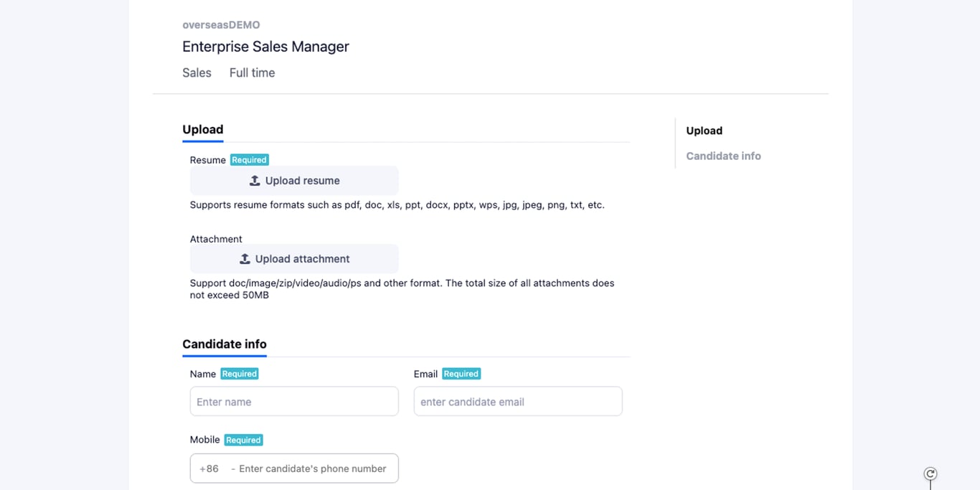This screenshot has height=490, width=980.
Task: Click the Required badge beside Resume
Action: click(x=249, y=160)
